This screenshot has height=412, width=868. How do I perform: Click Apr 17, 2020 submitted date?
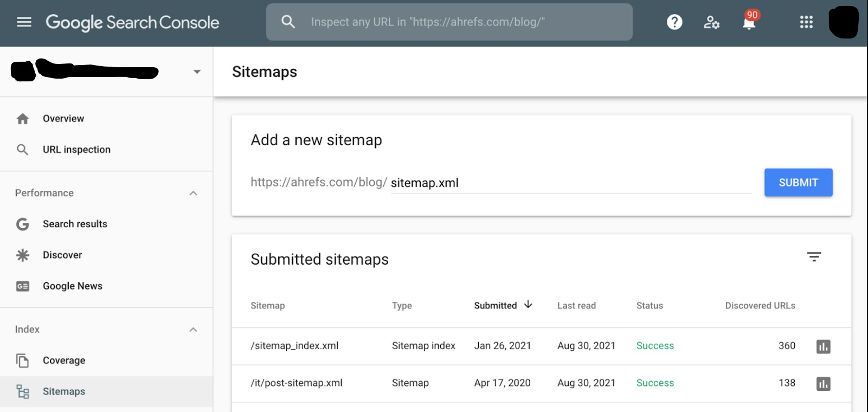(x=502, y=383)
